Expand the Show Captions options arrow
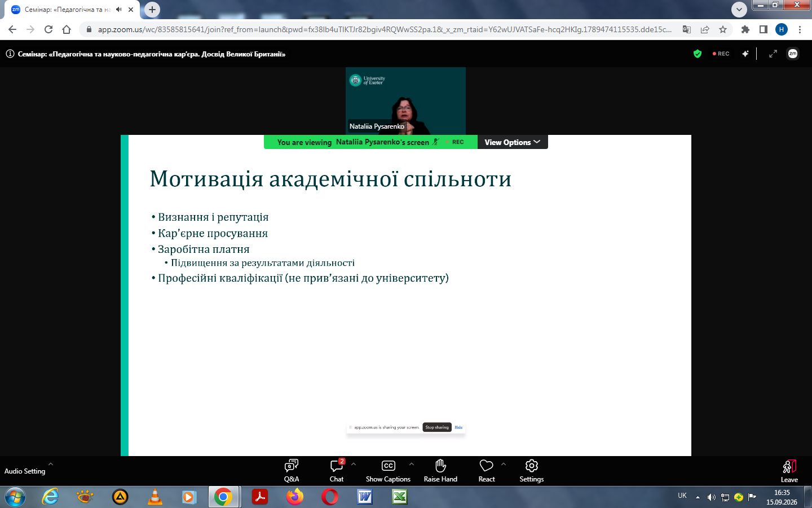 412,465
